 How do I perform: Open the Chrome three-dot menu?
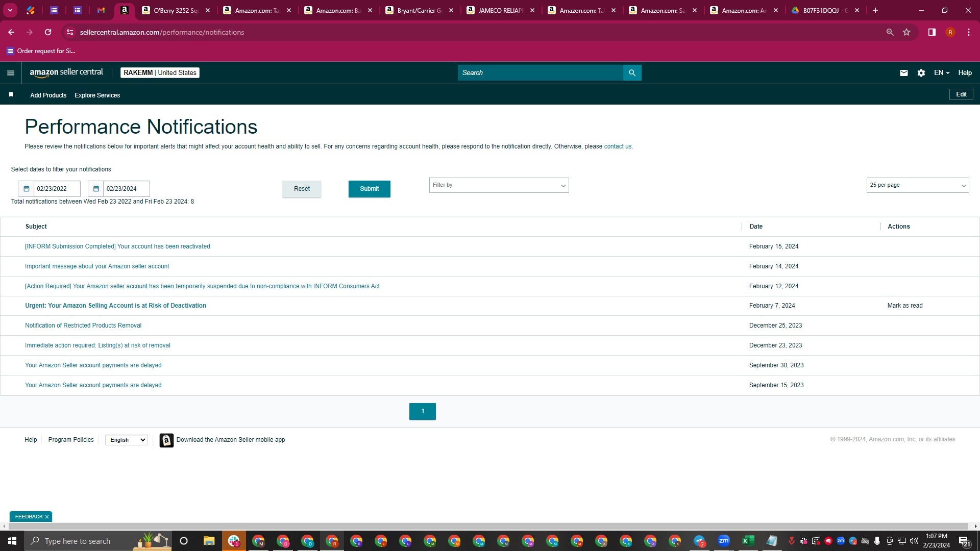pos(968,32)
